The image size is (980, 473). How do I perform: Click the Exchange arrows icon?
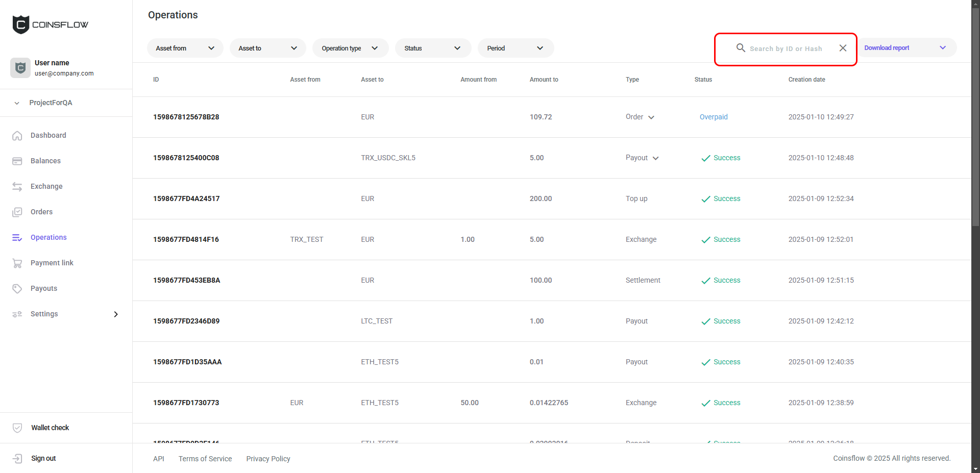click(x=17, y=187)
